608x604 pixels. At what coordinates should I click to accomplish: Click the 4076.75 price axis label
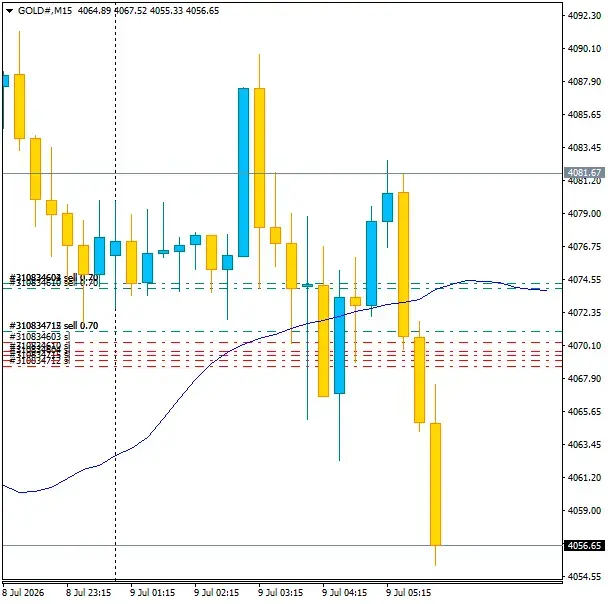(x=584, y=247)
